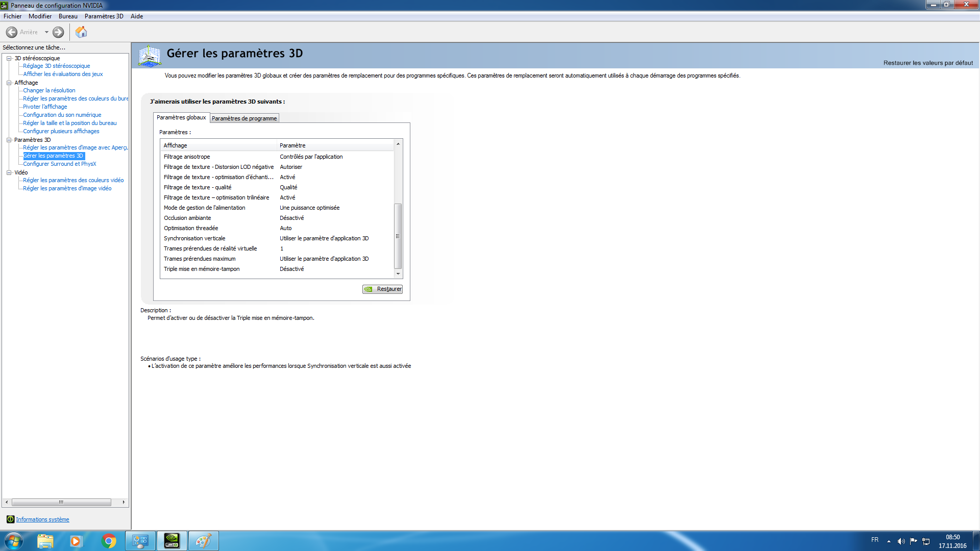Click the control panel taskbar icon
Viewport: 980px width, 551px height.
(x=140, y=541)
